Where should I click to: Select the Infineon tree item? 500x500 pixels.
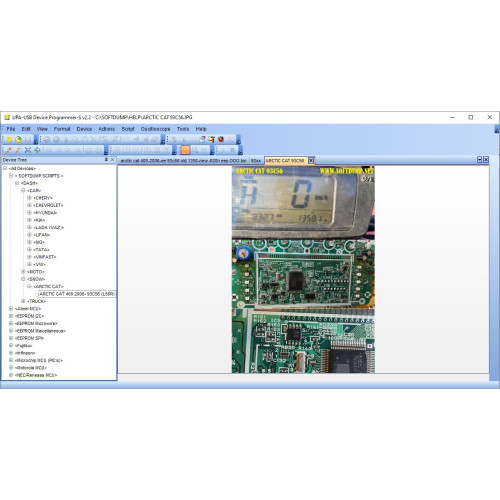[x=25, y=353]
